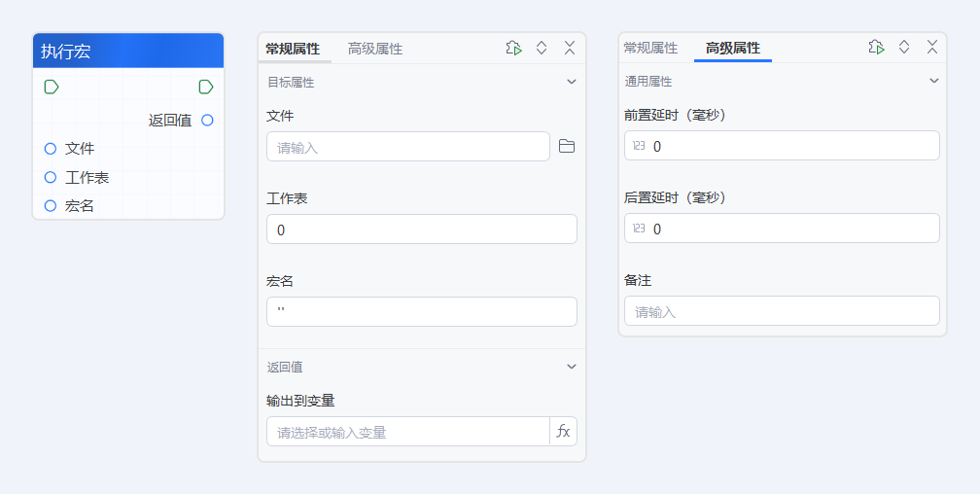Image resolution: width=980 pixels, height=494 pixels.
Task: Click the 工作表 input field
Action: coord(422,229)
